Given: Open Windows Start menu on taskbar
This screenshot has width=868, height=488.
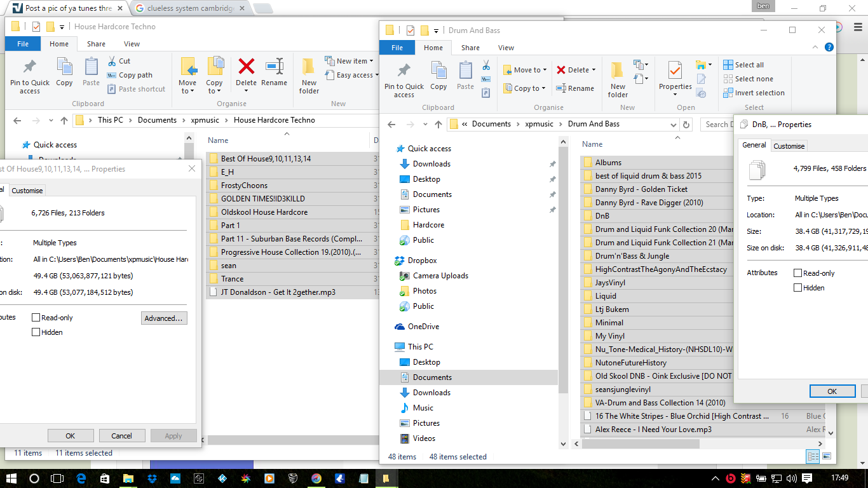Looking at the screenshot, I should (11, 478).
